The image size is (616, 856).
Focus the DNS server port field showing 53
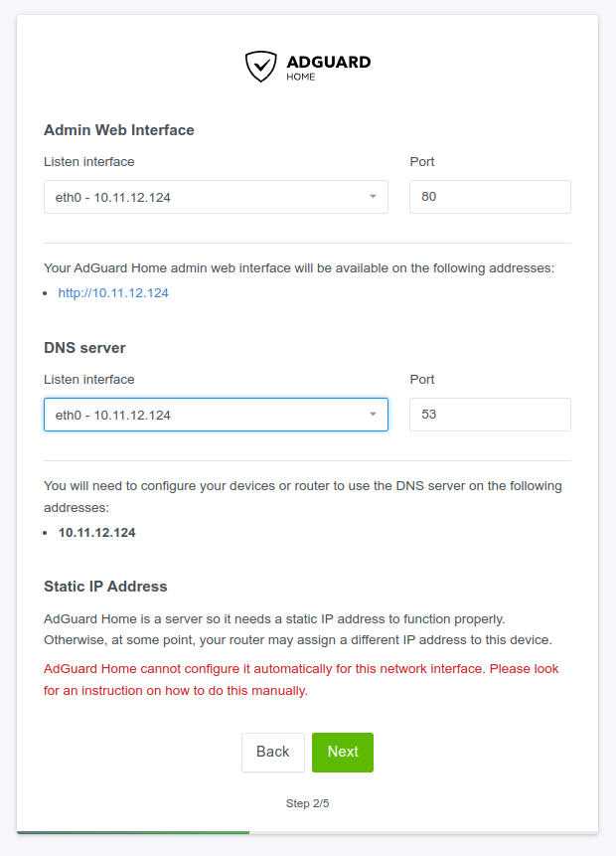(x=490, y=415)
